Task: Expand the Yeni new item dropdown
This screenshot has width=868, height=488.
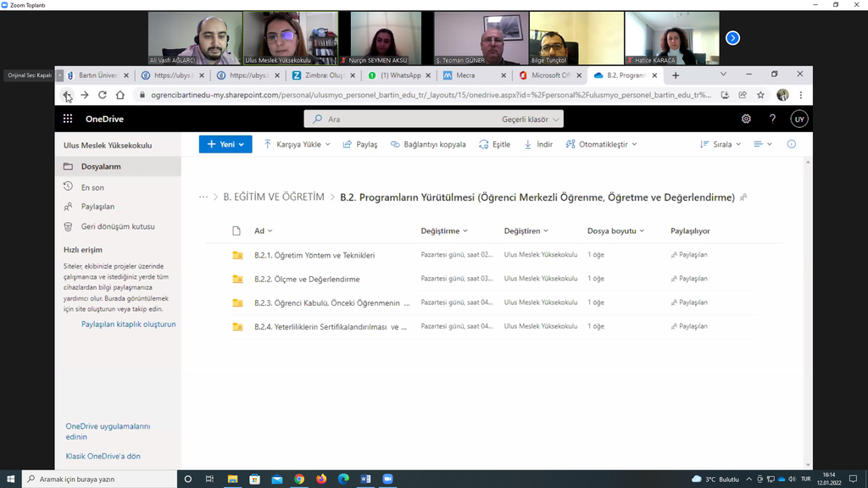Action: (225, 145)
